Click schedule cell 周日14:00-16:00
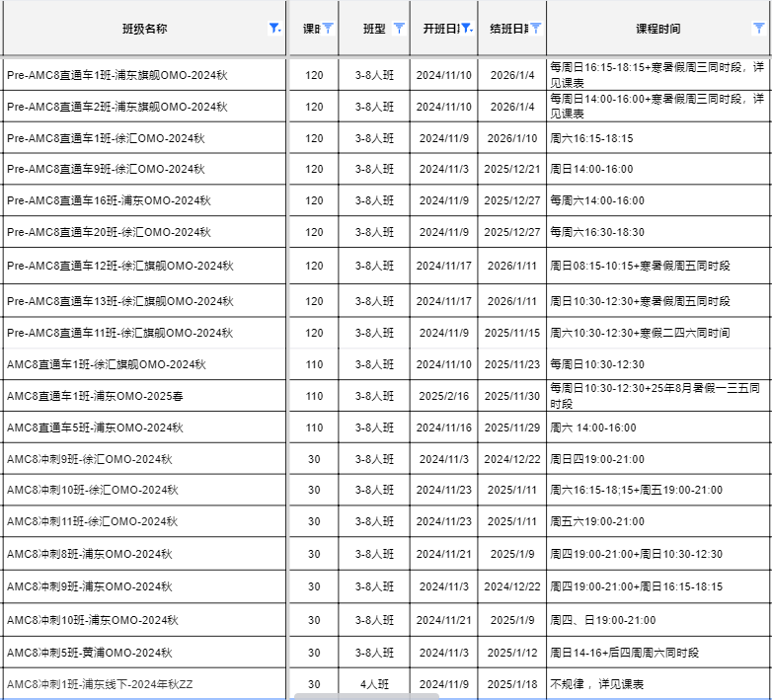The image size is (772, 700). click(x=658, y=169)
